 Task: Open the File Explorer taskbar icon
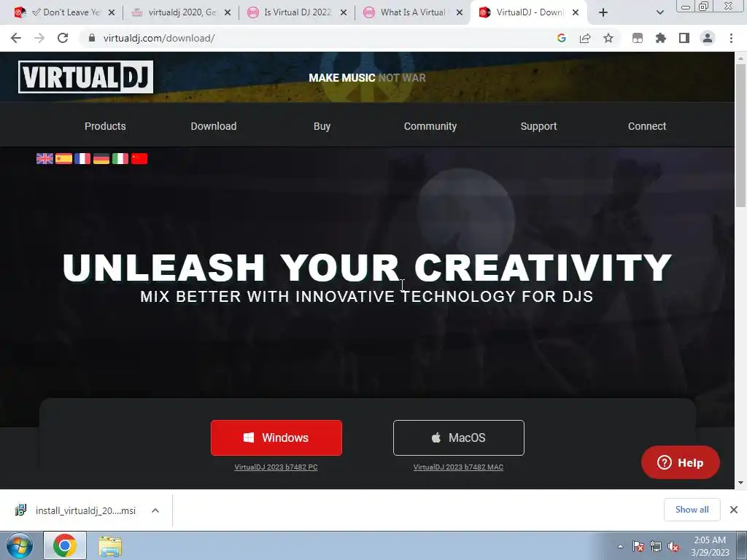110,546
